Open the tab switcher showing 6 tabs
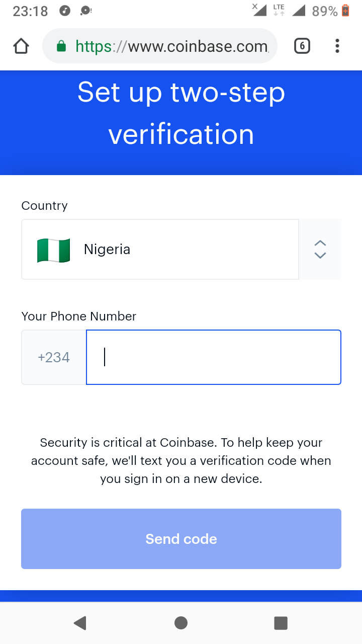Image resolution: width=362 pixels, height=644 pixels. coord(302,46)
